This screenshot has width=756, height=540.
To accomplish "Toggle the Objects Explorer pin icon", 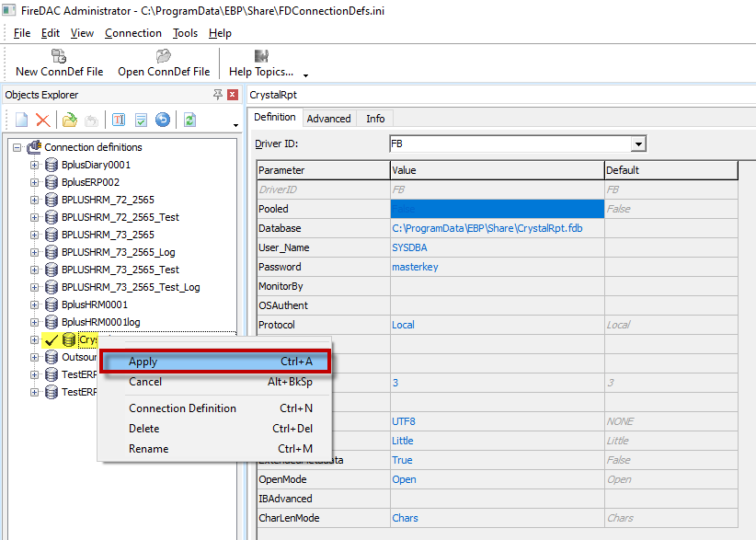I will (218, 95).
